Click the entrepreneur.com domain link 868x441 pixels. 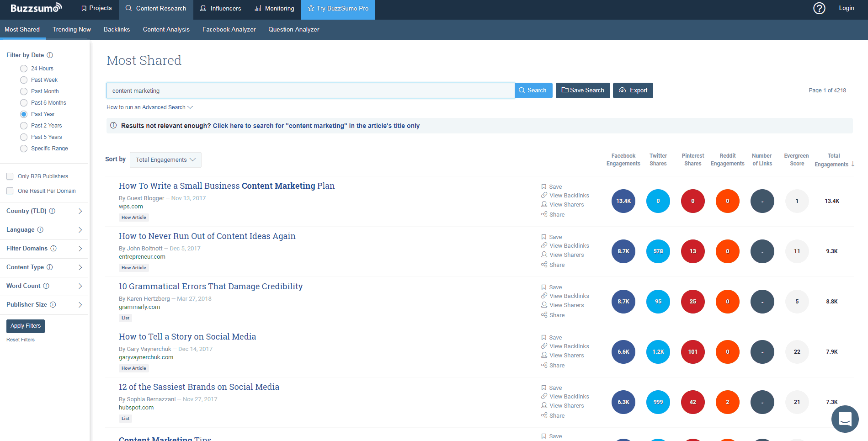point(142,257)
